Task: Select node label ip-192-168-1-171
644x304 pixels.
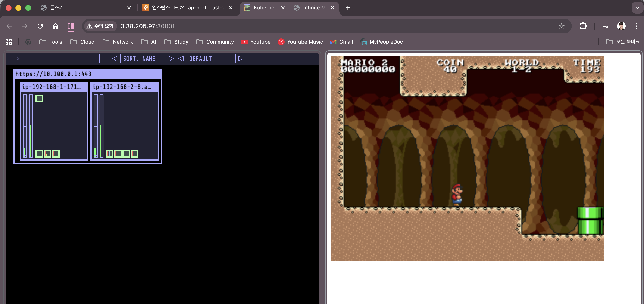Action: tap(51, 87)
